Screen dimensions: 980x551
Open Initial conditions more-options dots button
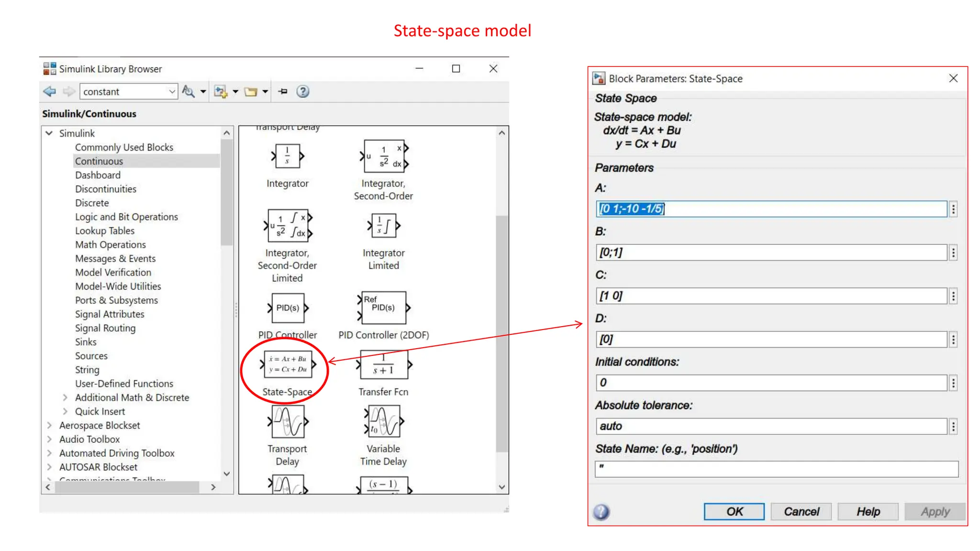click(953, 383)
